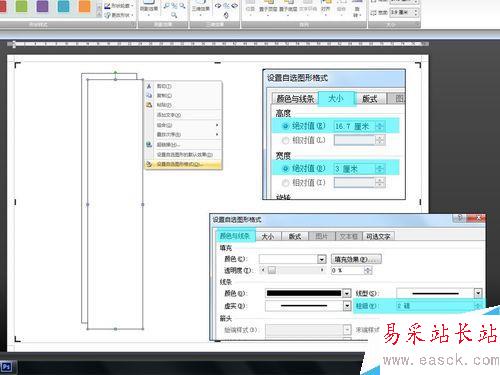Open the position ribbon button
Viewport: 500px width, 375px height.
pos(250,7)
